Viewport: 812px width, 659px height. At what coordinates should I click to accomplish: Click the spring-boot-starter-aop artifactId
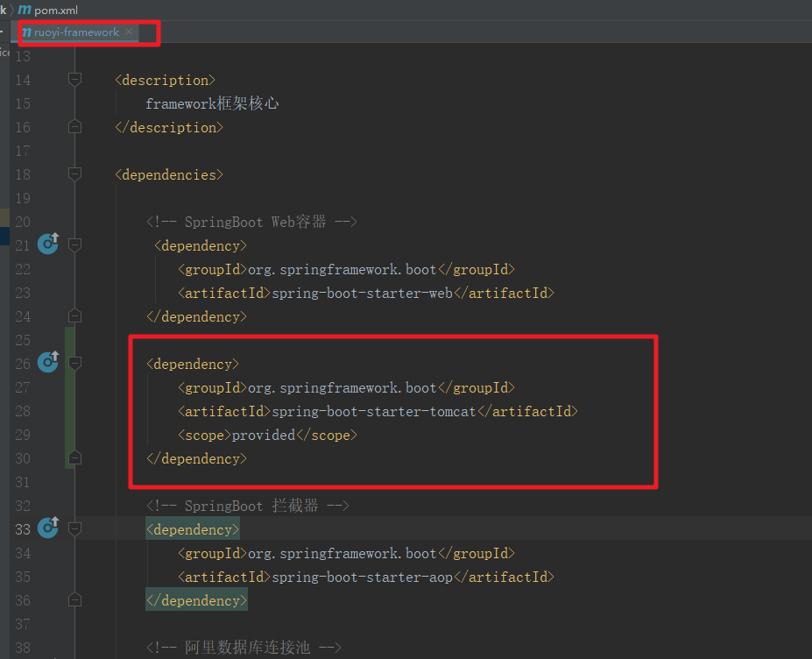pyautogui.click(x=366, y=578)
